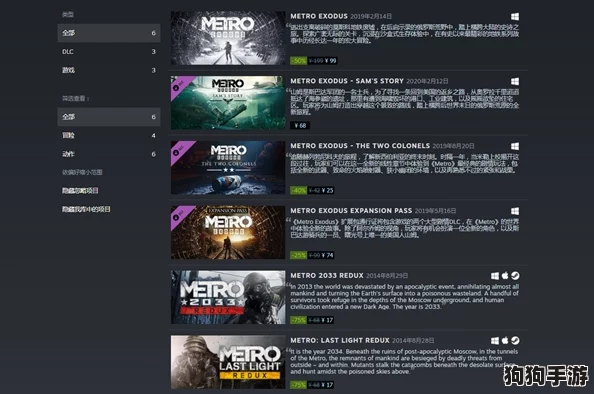Click Windows icon on The Two Colonels row

pos(515,146)
